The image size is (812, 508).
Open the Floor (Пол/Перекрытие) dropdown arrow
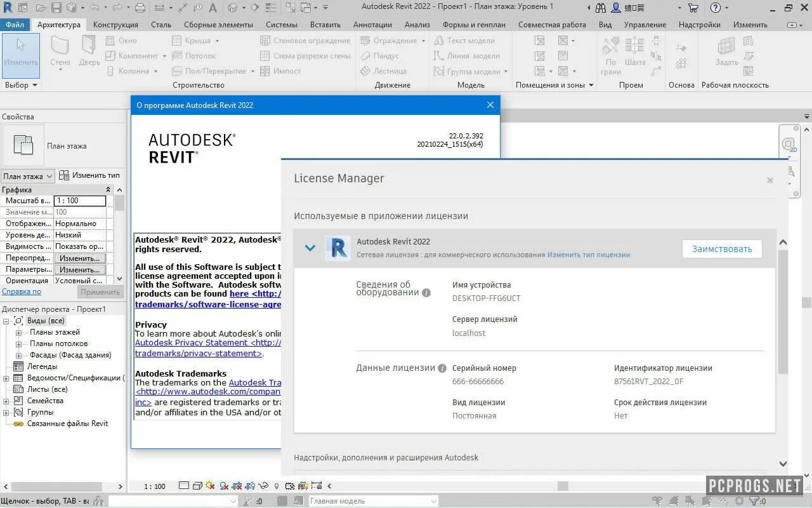[252, 72]
